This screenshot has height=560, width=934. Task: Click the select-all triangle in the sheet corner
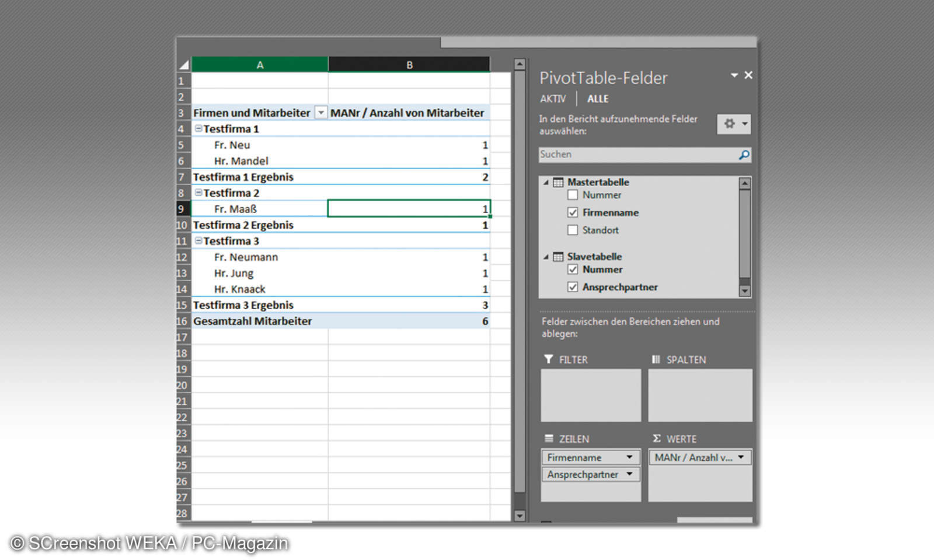point(183,64)
